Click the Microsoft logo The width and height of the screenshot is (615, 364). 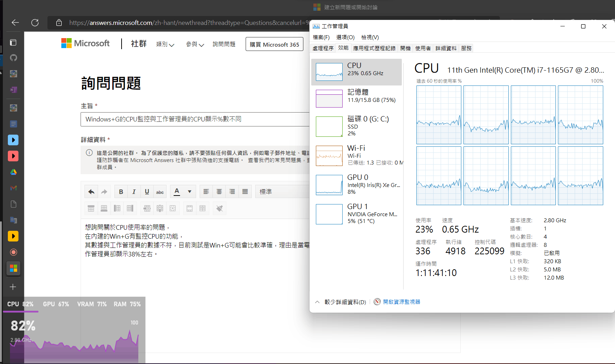[86, 43]
